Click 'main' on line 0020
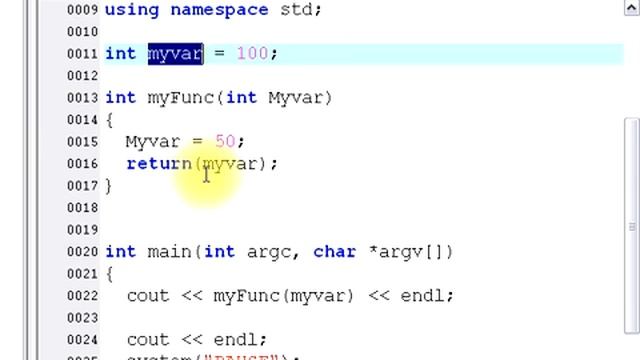This screenshot has height=360, width=640. point(169,252)
